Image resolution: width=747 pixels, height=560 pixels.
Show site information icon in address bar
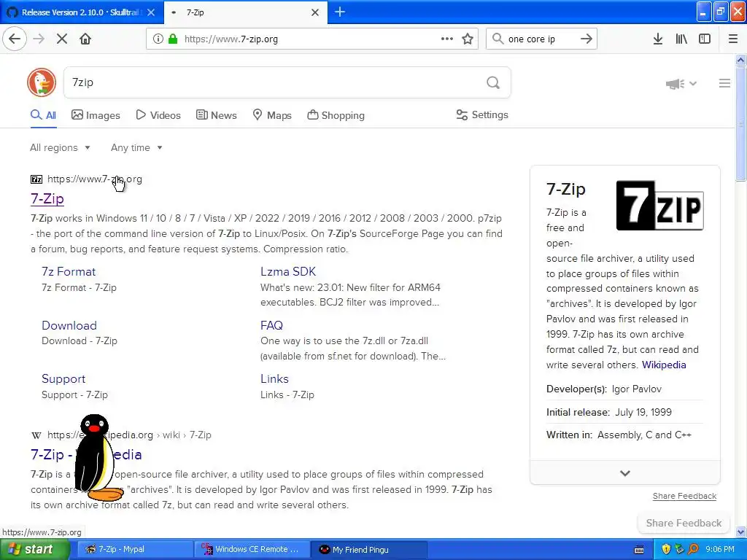(158, 39)
